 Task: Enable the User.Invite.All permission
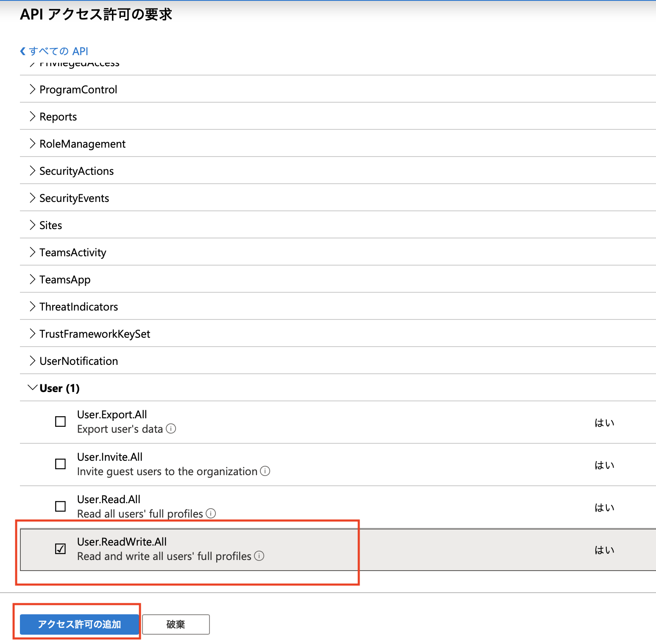[60, 464]
